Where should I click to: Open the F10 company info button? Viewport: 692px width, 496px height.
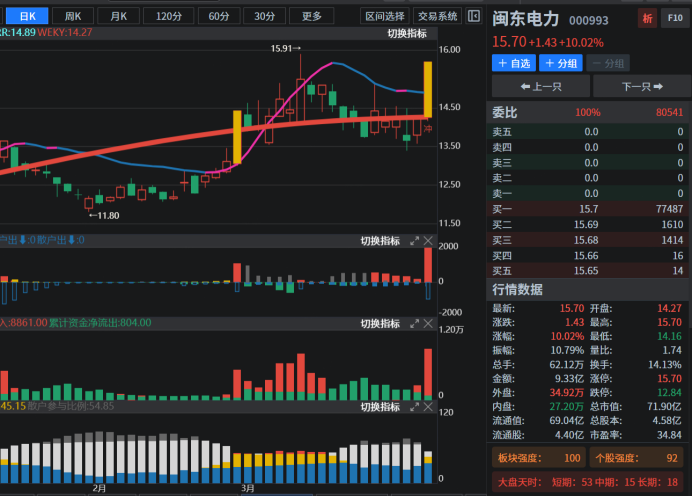673,18
